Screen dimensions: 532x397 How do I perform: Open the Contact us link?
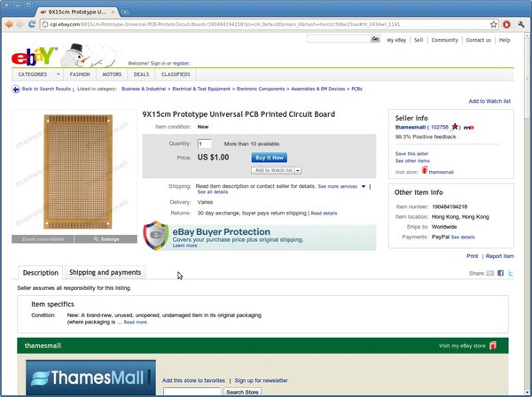[x=479, y=40]
